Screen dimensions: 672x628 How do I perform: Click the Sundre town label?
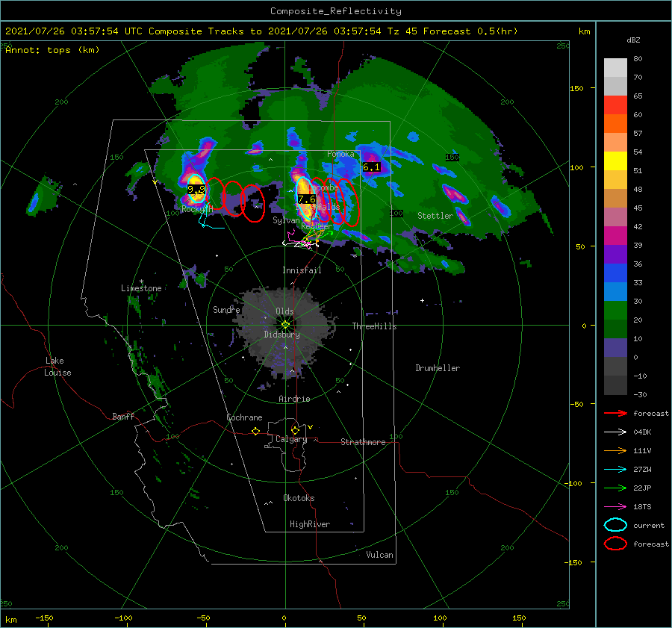tap(226, 309)
